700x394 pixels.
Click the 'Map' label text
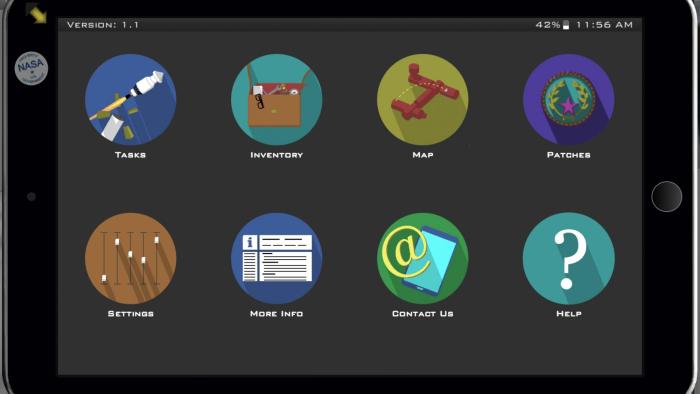[423, 155]
